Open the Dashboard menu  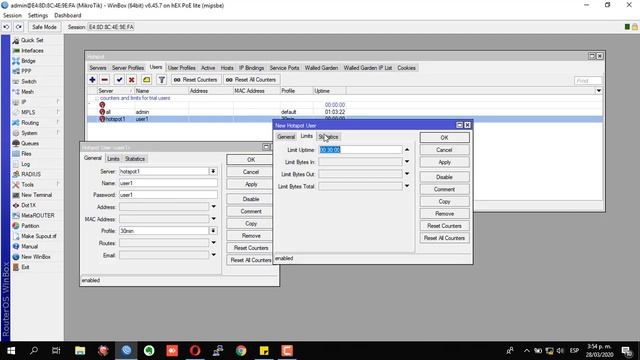coord(67,16)
